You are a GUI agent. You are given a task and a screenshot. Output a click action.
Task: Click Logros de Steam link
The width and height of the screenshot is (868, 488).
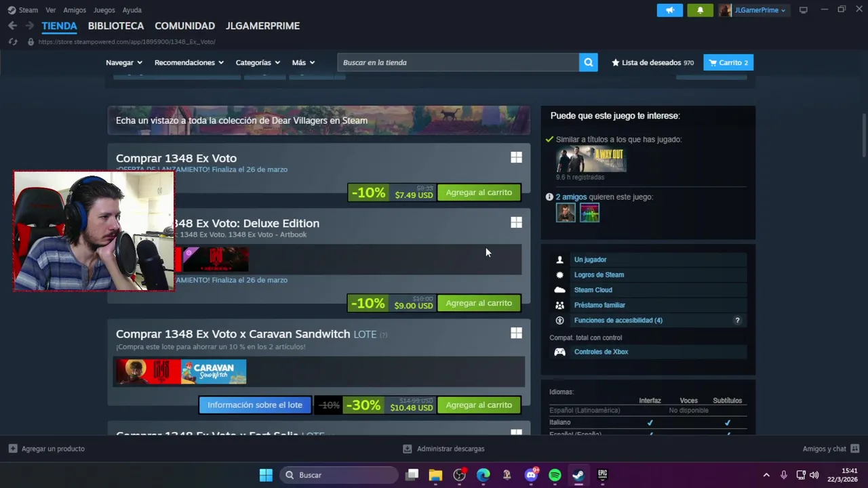pos(599,274)
